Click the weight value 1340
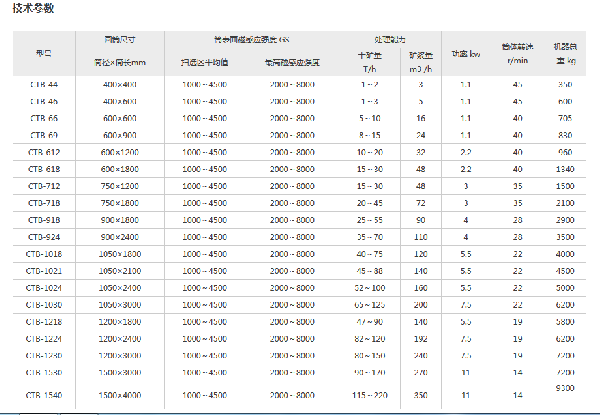The width and height of the screenshot is (600, 415). coord(565,169)
